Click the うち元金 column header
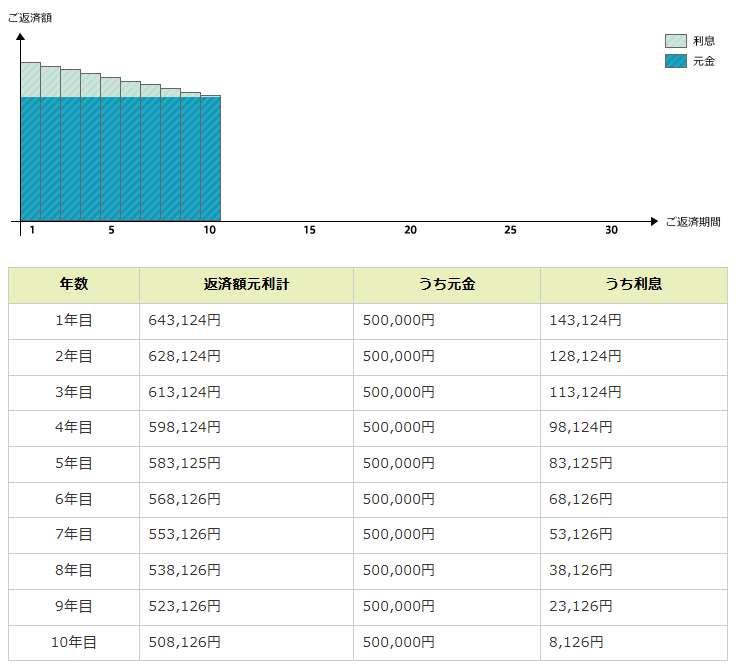Screen dimensions: 737x666 click(x=447, y=285)
